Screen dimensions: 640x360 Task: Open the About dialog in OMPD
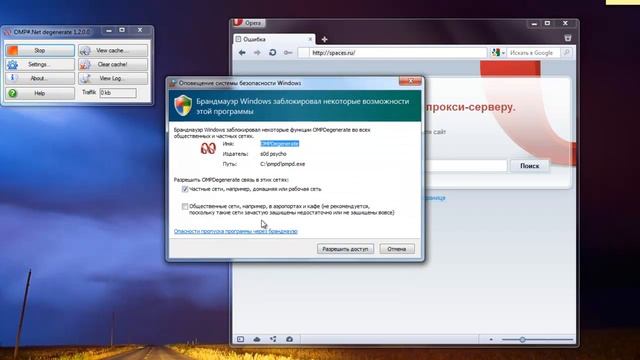coord(40,78)
